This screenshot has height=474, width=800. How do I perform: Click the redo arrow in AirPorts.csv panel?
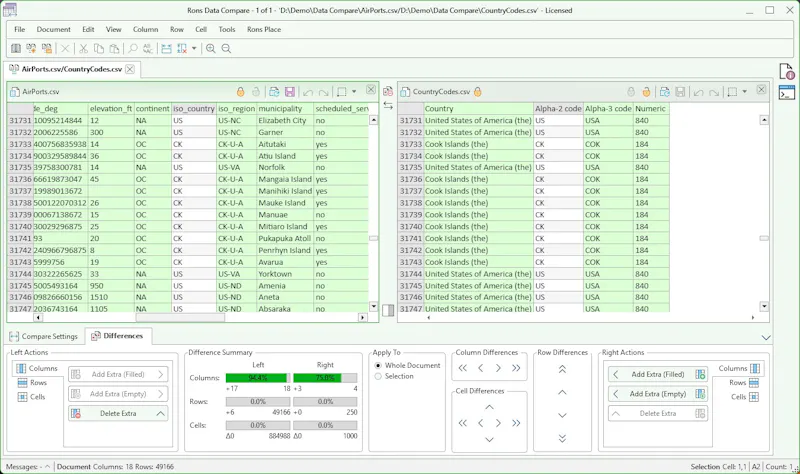[323, 92]
